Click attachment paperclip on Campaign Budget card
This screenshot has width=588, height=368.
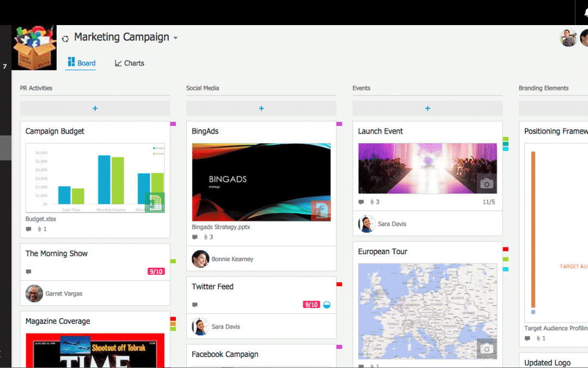point(39,229)
